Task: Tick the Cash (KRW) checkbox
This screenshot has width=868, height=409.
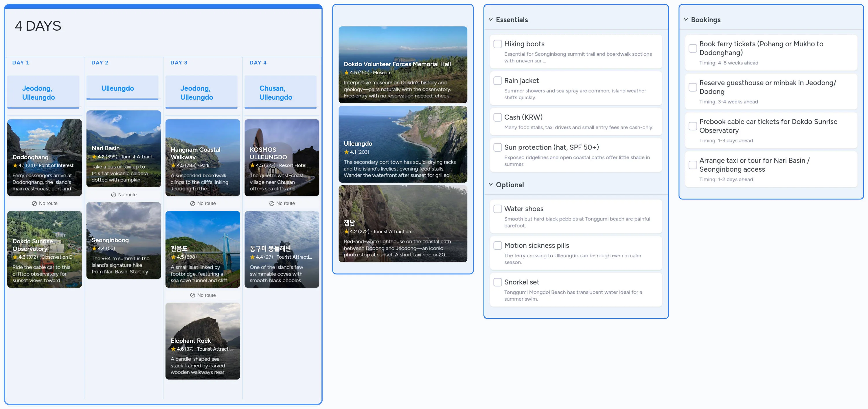Action: click(x=497, y=117)
